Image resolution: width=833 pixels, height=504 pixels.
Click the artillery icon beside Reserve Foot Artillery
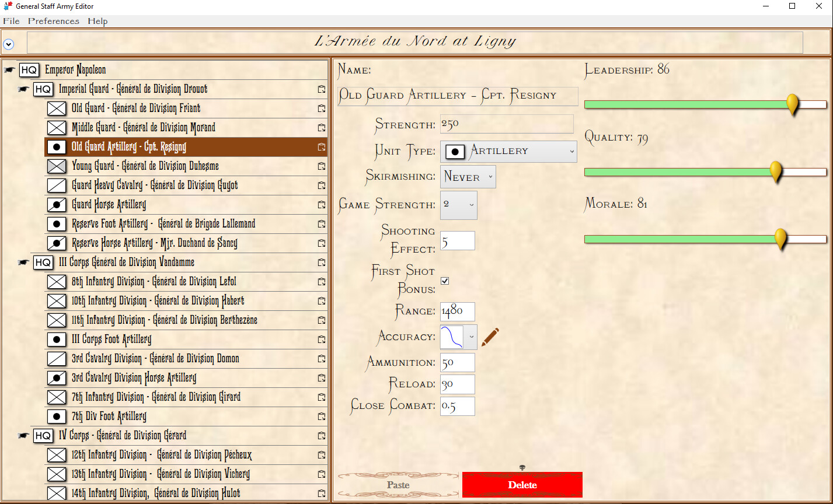tap(57, 224)
